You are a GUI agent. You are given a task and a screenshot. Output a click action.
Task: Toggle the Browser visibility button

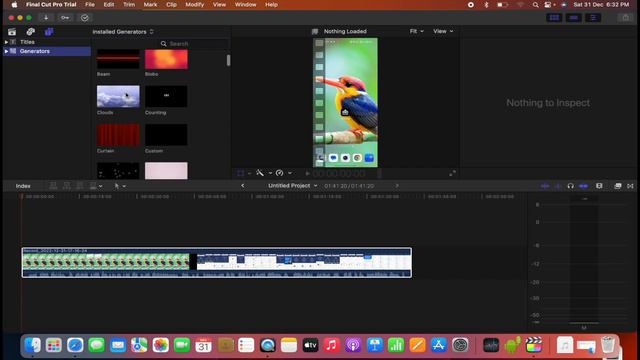click(554, 18)
